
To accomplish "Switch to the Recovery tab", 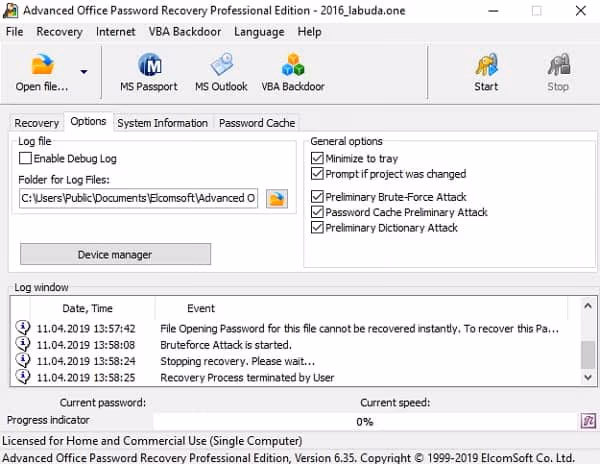I will click(x=37, y=123).
